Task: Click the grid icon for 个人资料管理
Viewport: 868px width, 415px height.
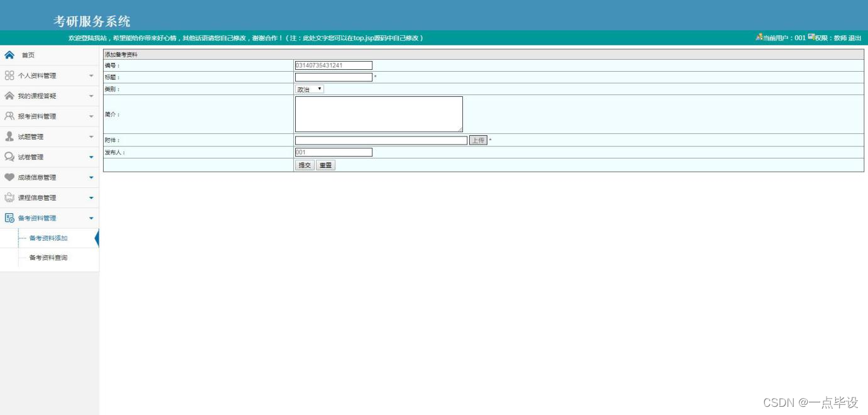Action: point(9,75)
